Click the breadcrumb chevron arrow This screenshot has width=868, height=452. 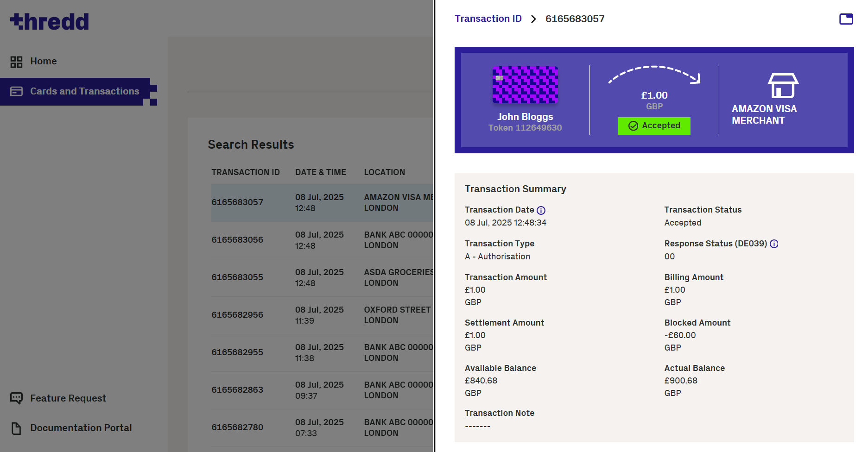coord(533,19)
